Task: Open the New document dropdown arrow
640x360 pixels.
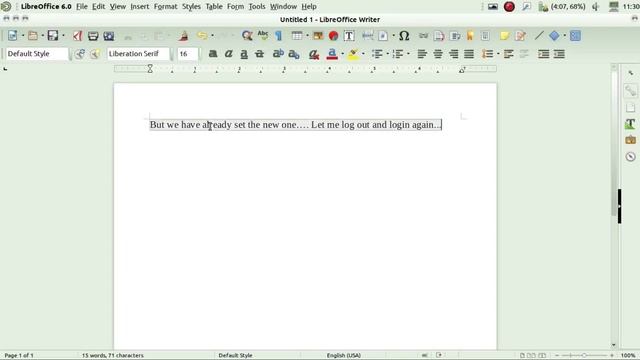Action: click(x=23, y=36)
